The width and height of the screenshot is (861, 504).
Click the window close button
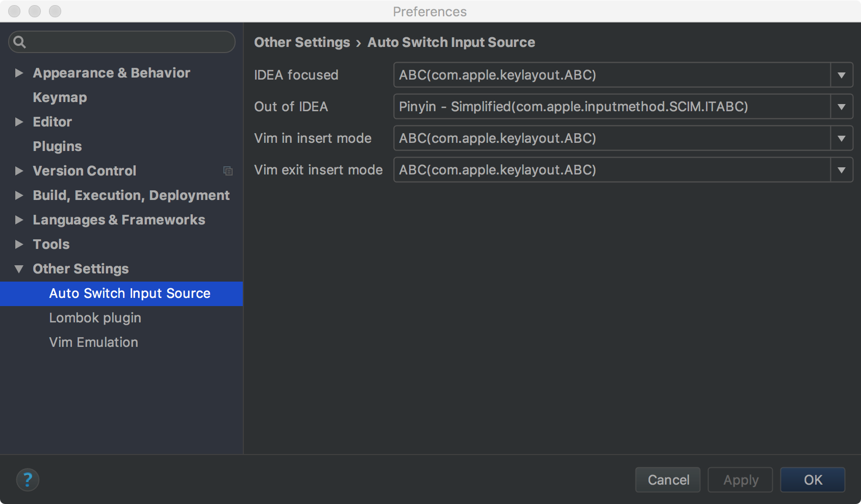[x=14, y=11]
